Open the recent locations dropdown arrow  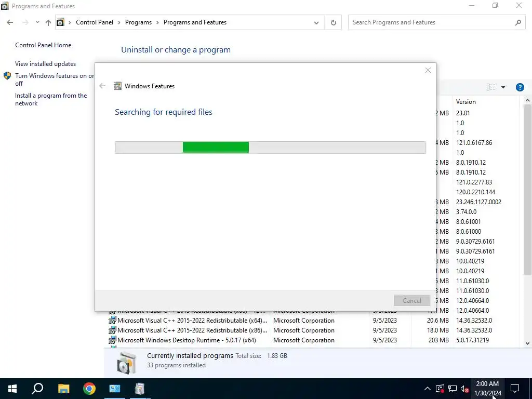[x=37, y=22]
